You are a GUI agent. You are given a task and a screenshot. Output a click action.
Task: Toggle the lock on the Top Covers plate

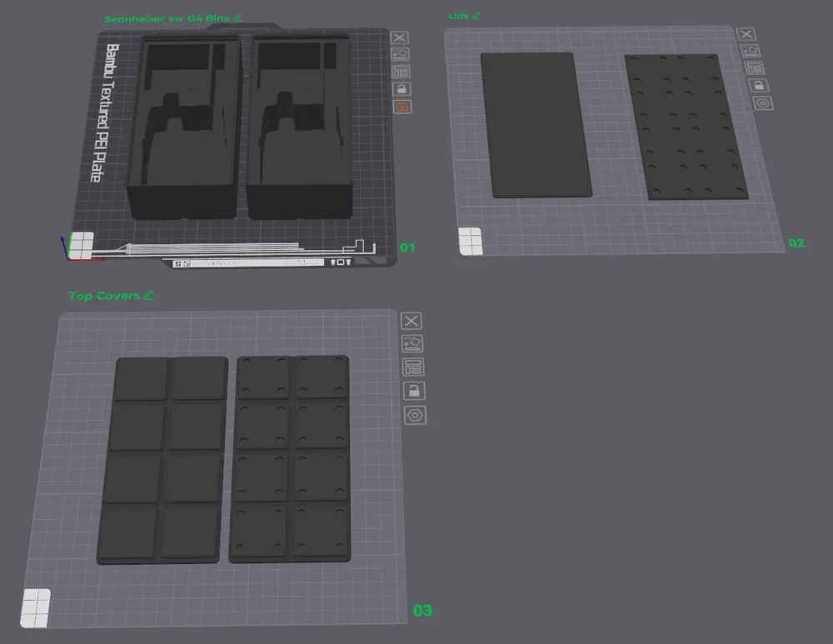pos(414,391)
